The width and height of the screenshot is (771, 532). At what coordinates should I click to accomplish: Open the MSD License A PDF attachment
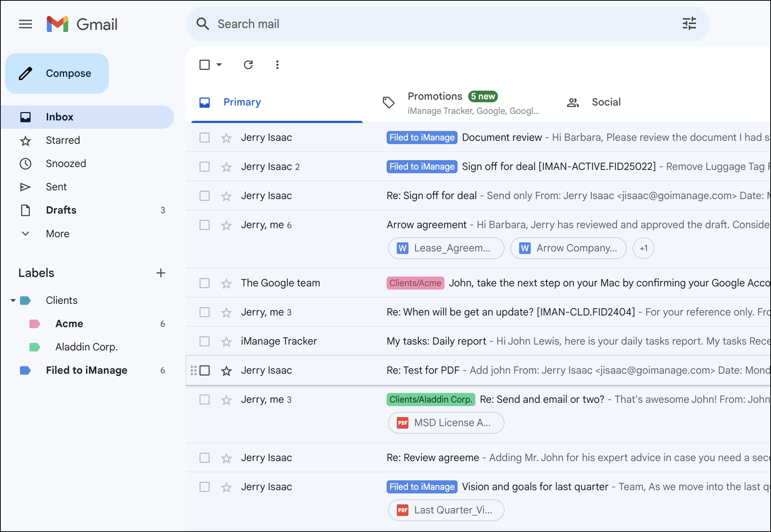click(x=446, y=423)
